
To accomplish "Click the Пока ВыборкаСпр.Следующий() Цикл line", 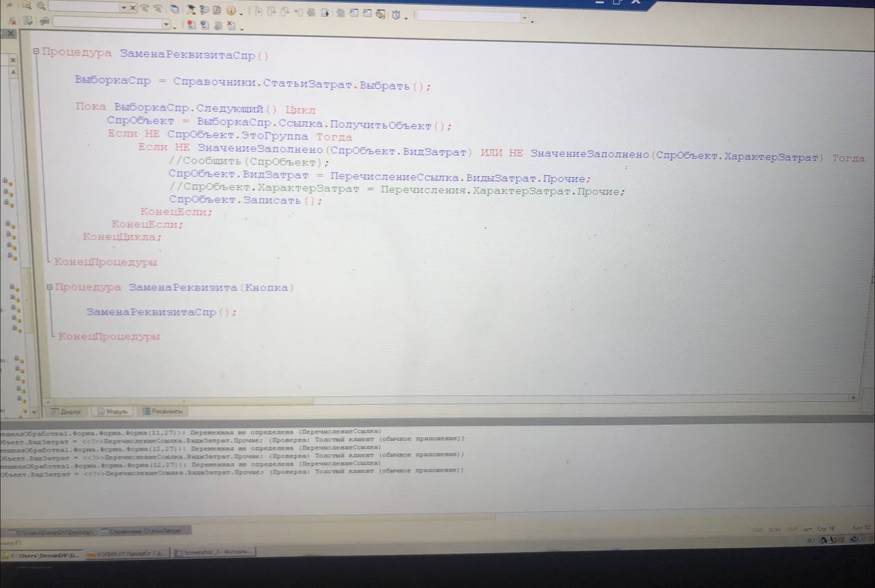I will click(196, 108).
